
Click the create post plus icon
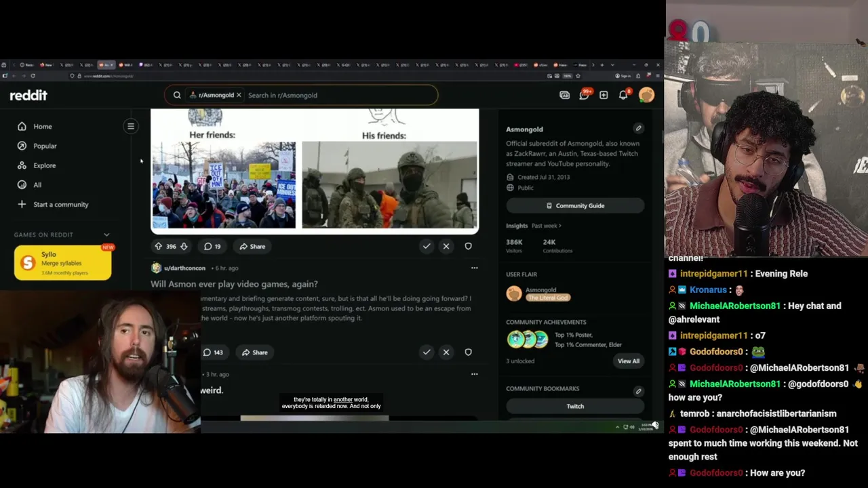[x=604, y=96]
